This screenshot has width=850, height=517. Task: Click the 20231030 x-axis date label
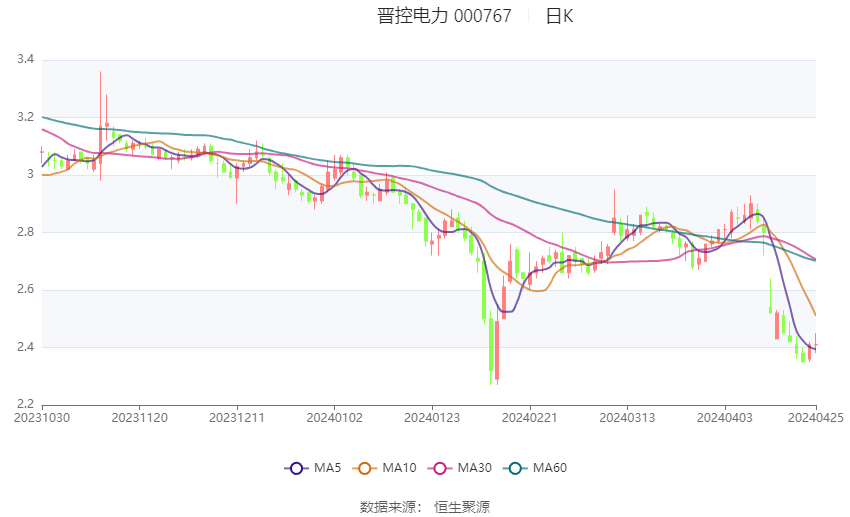tap(42, 418)
